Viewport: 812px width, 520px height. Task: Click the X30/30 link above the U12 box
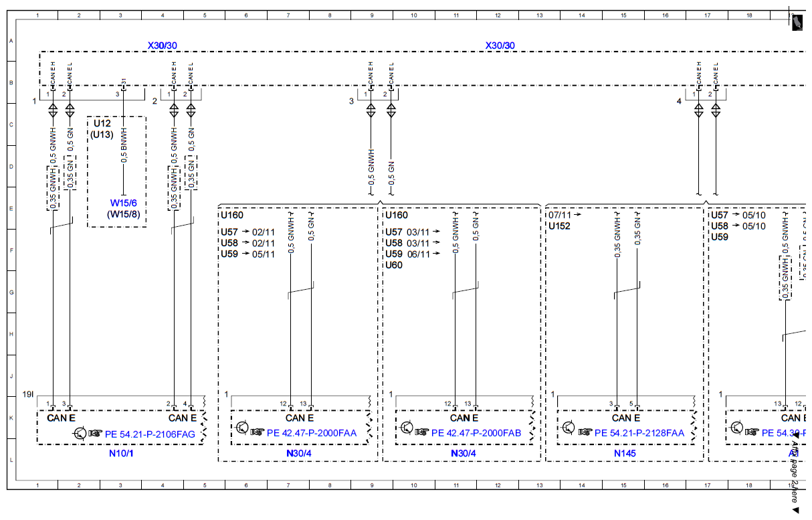point(163,46)
